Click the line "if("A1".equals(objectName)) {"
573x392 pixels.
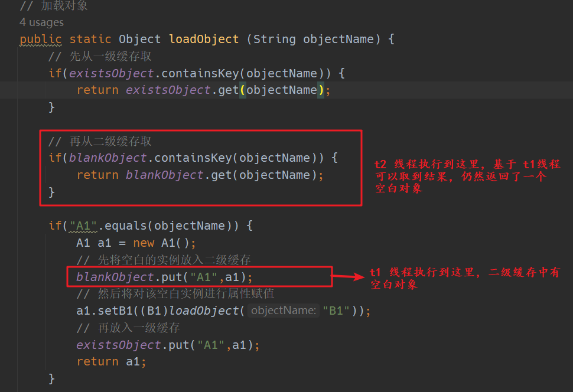(151, 226)
